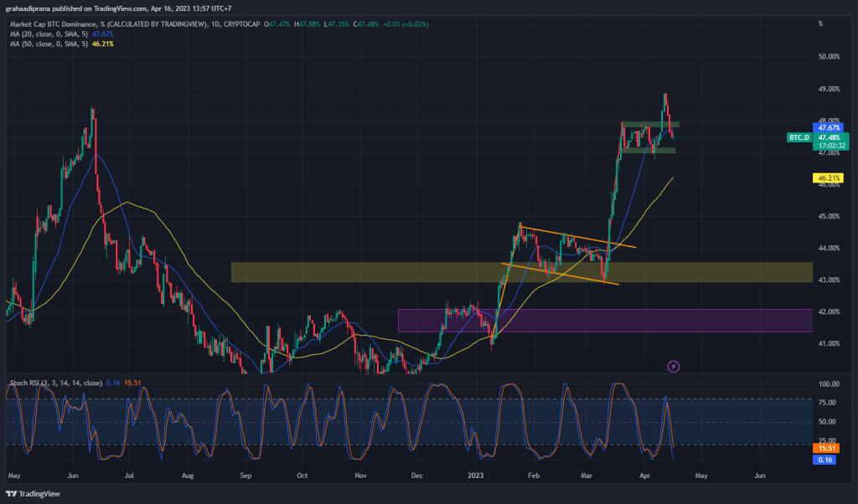This screenshot has width=858, height=504.
Task: Click the 2023 label on the time axis
Action: [x=476, y=476]
